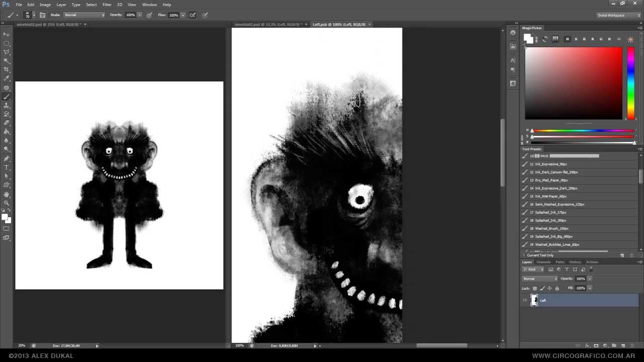Select the Brush tool in toolbar
This screenshot has height=362, width=644.
tap(7, 97)
